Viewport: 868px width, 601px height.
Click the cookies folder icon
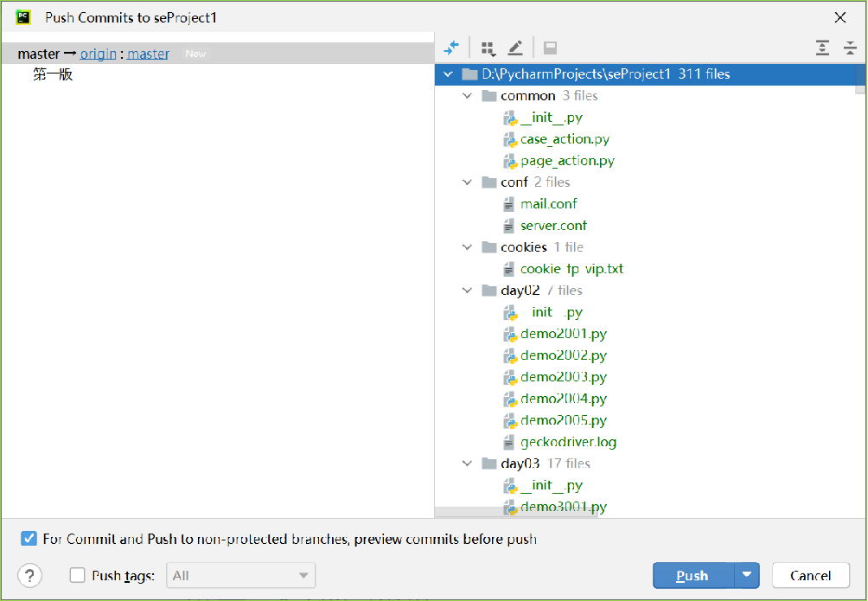point(488,247)
